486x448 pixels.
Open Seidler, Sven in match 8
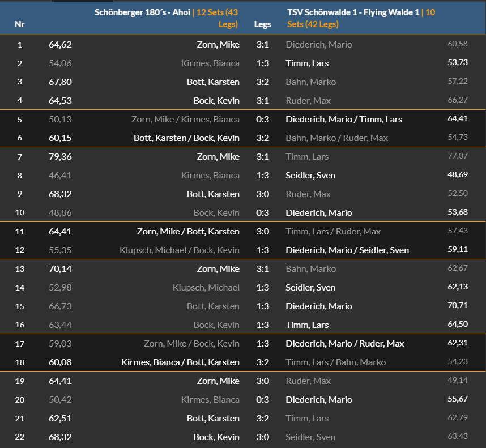coord(310,176)
